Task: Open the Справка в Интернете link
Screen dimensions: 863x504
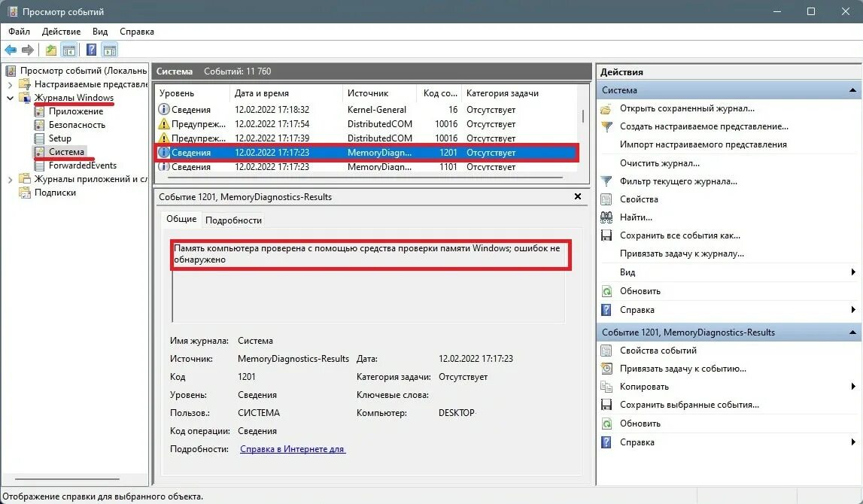Action: [x=293, y=449]
